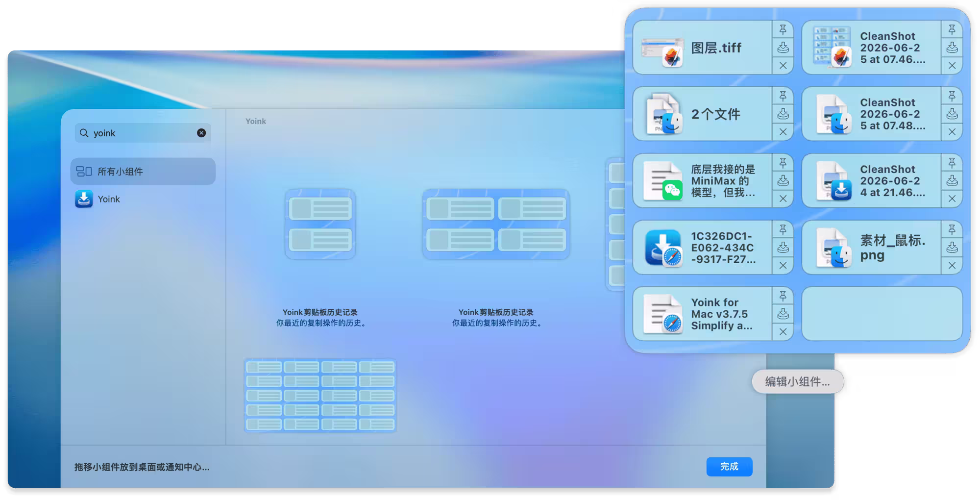Image resolution: width=980 pixels, height=500 pixels.
Task: Remove the 图层.tiff item
Action: [783, 66]
